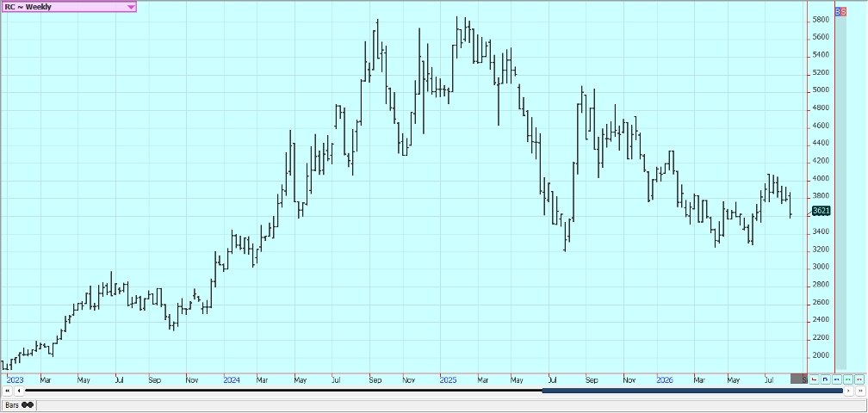Step chart forward with single right arrow
The image size is (868, 413).
[x=849, y=391]
